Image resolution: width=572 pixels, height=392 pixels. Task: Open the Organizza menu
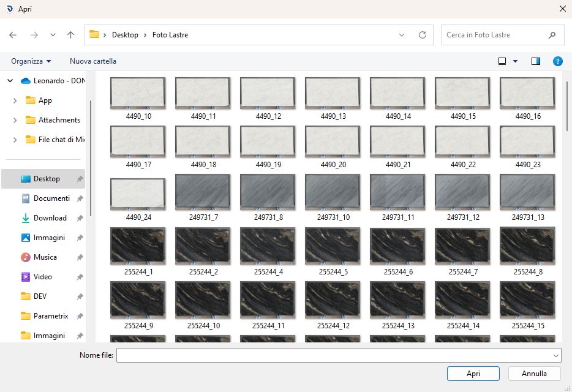31,61
